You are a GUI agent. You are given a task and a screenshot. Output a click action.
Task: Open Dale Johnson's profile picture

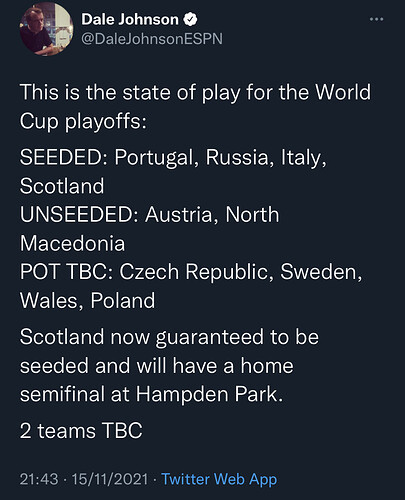[x=46, y=29]
